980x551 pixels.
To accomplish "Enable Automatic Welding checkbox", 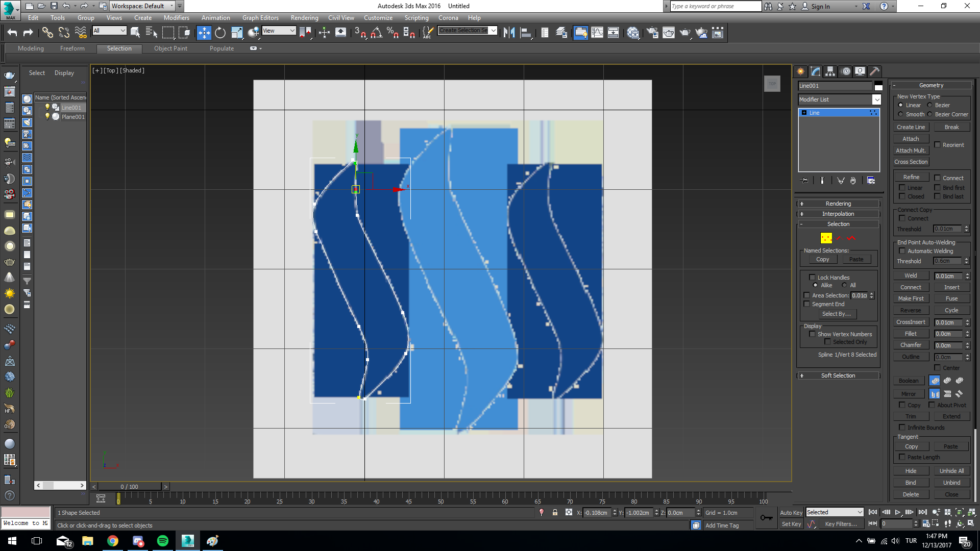I will pos(902,251).
